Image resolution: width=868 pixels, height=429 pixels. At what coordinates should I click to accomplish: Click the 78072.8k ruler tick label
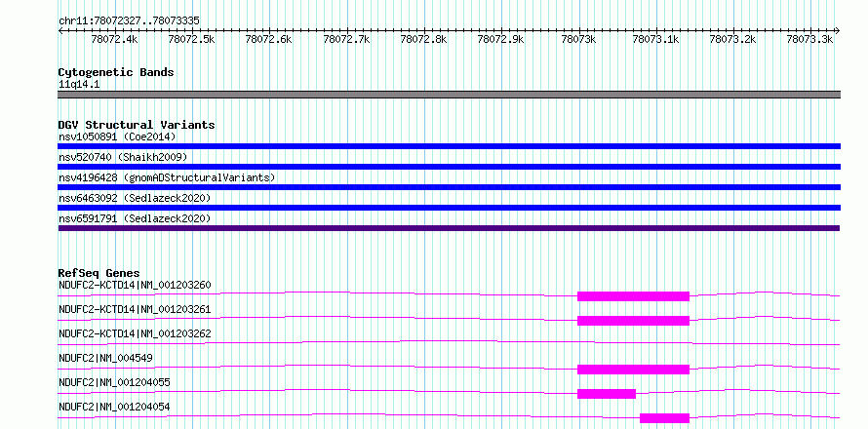pyautogui.click(x=423, y=39)
